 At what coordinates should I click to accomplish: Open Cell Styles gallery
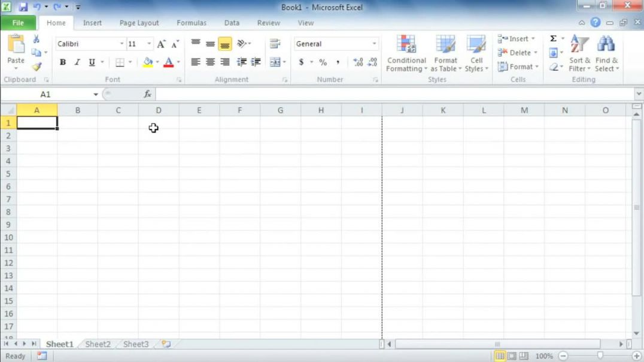coord(476,53)
